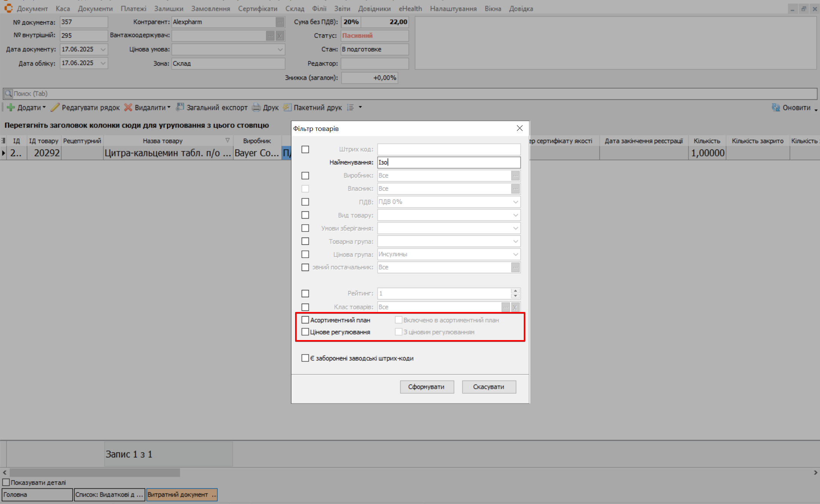Switch to Головна tab at bottom
This screenshot has width=820, height=504.
click(x=37, y=495)
